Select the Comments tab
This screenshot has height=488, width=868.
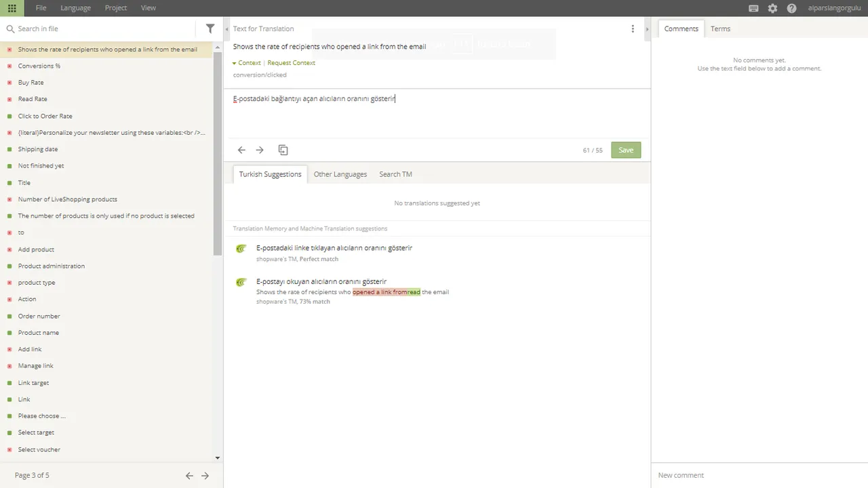[x=682, y=28]
